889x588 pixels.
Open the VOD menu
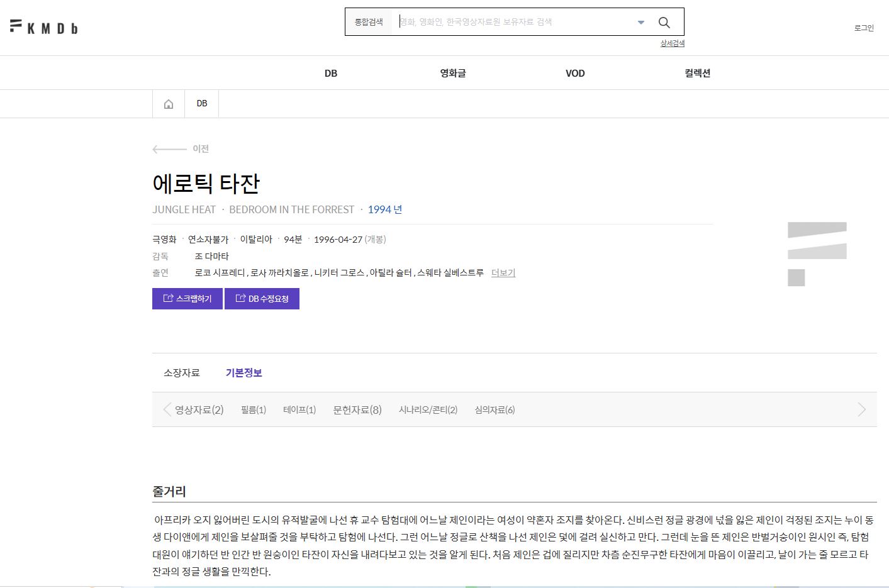point(575,73)
